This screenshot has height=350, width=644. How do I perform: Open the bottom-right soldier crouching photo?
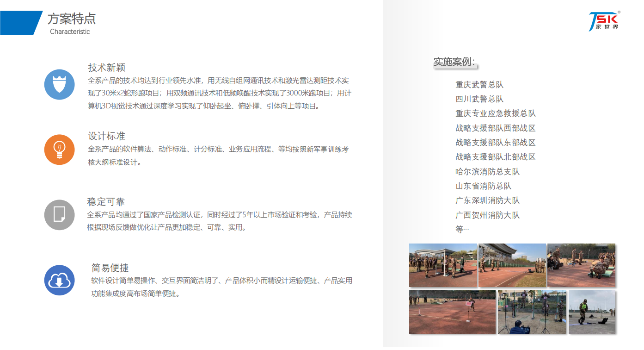click(x=592, y=312)
